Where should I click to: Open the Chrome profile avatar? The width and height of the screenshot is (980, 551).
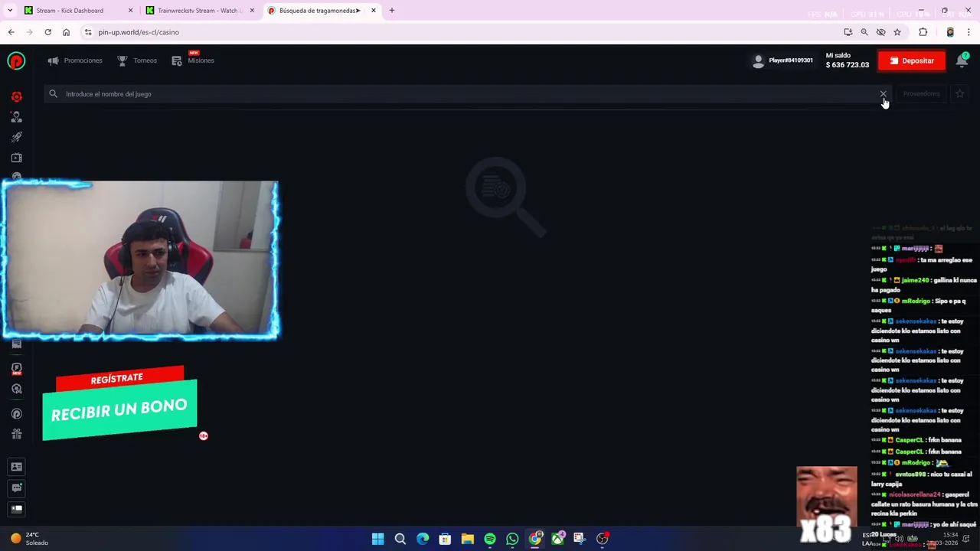coord(950,32)
